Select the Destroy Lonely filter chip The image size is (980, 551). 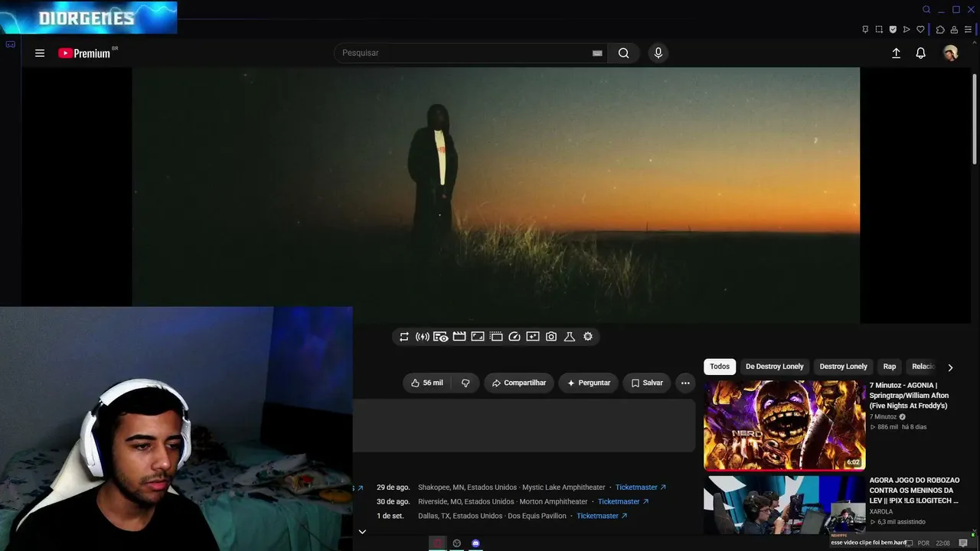click(x=843, y=367)
